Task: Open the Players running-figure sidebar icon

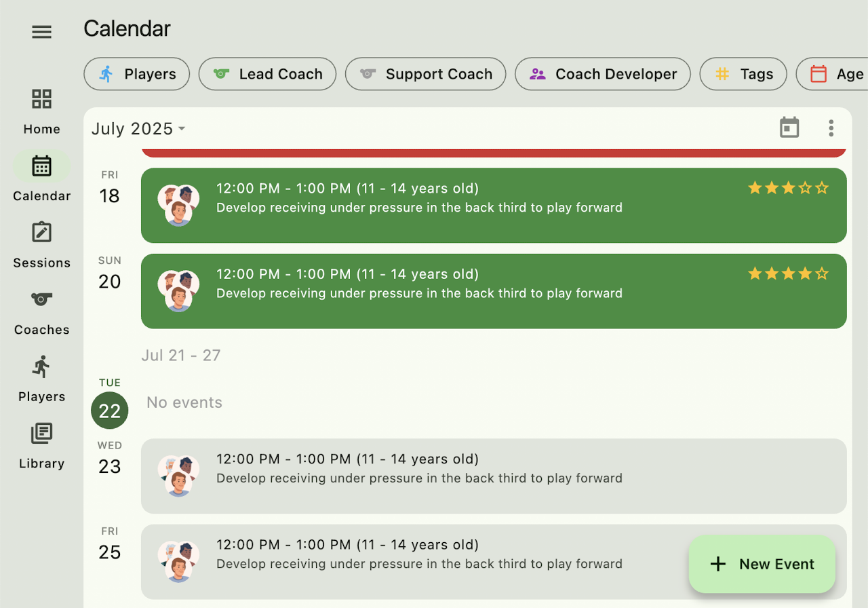Action: [41, 367]
